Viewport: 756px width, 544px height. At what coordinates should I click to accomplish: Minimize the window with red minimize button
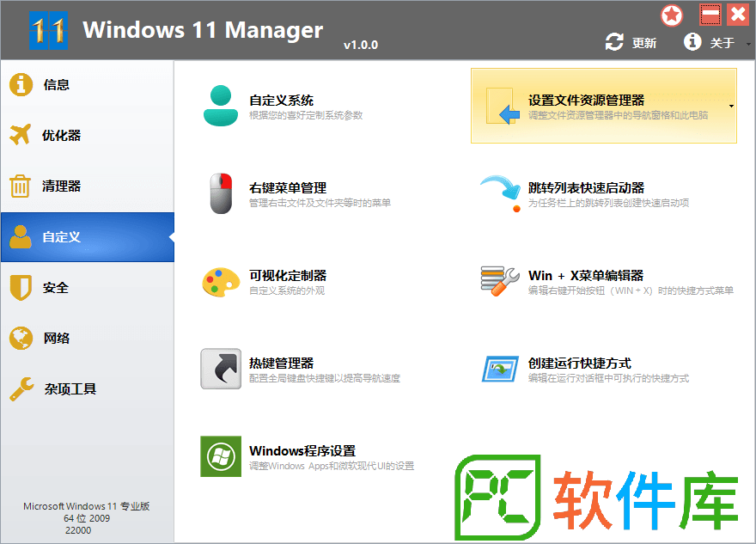click(x=710, y=15)
